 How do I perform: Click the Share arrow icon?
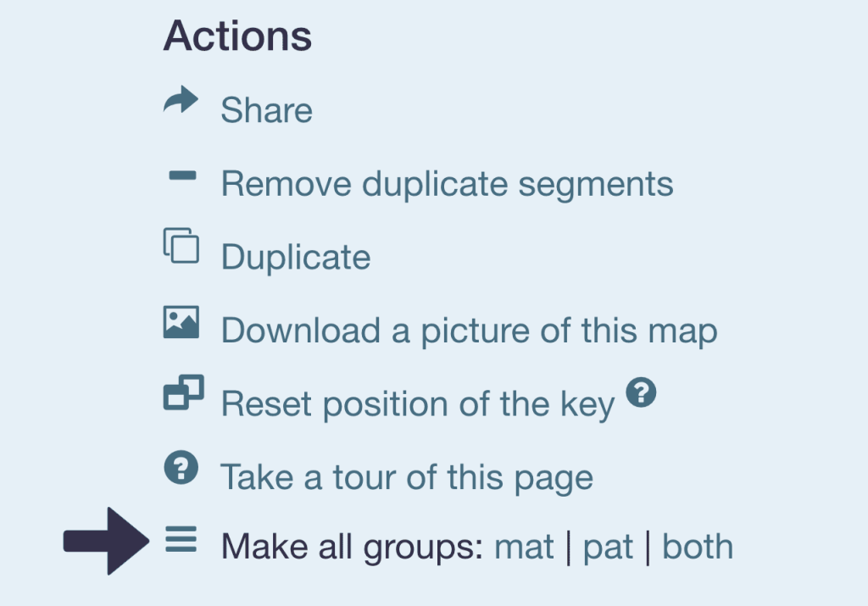coord(181,102)
